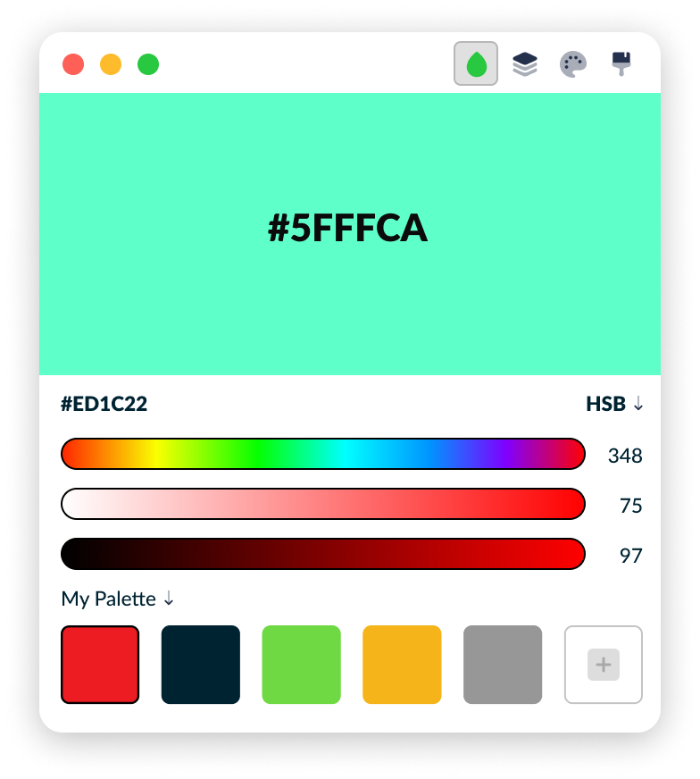Image resolution: width=700 pixels, height=779 pixels.
Task: Click the red close window button
Action: (x=73, y=64)
